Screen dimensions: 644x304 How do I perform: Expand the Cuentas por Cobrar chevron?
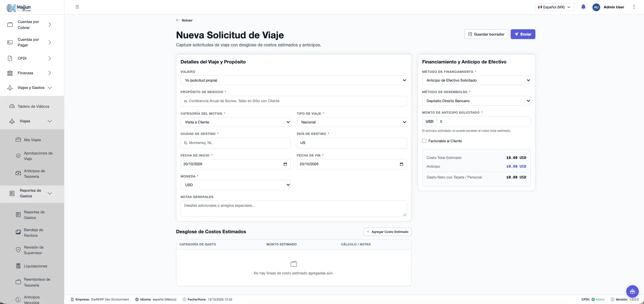pos(50,25)
